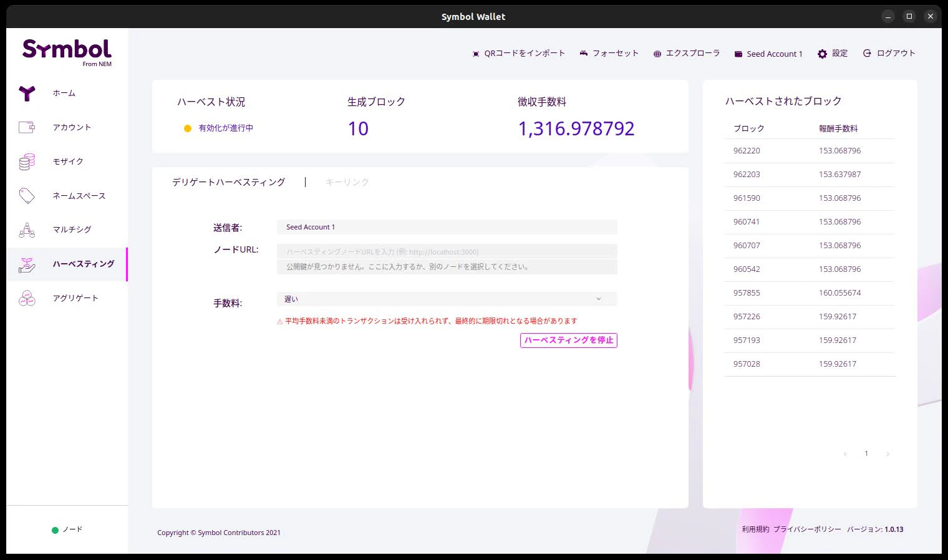
Task: Click fee value 160.055674
Action: pyautogui.click(x=839, y=293)
